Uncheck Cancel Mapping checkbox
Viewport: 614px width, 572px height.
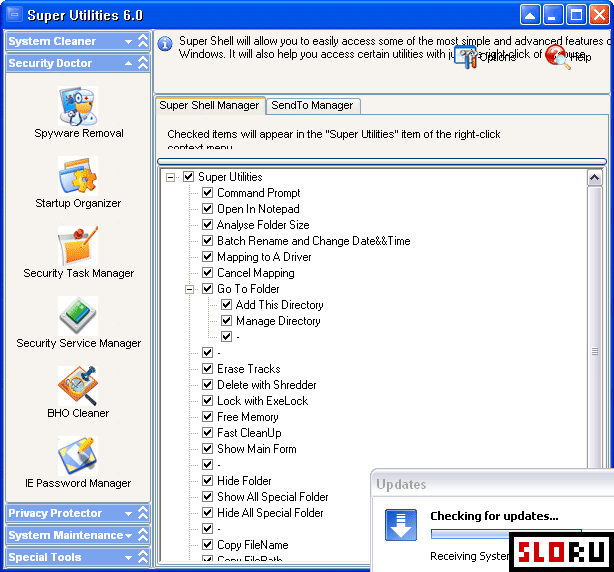[208, 272]
